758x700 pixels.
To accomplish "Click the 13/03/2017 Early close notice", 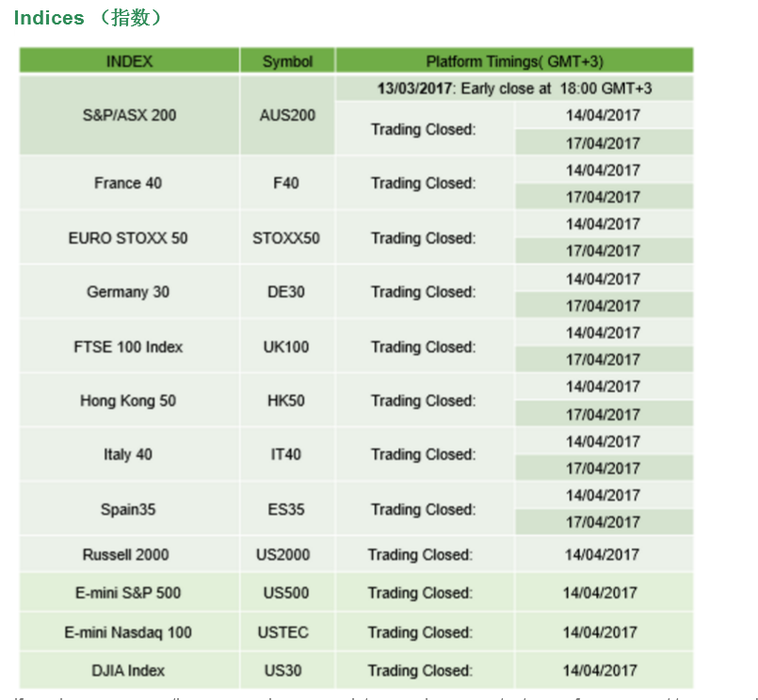I will [514, 89].
